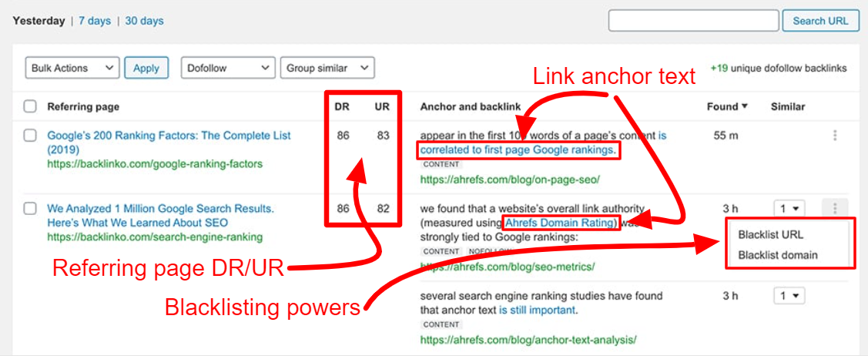Click the CONTENT tag above anchor-text-analysis link
868x356 pixels.
441,324
